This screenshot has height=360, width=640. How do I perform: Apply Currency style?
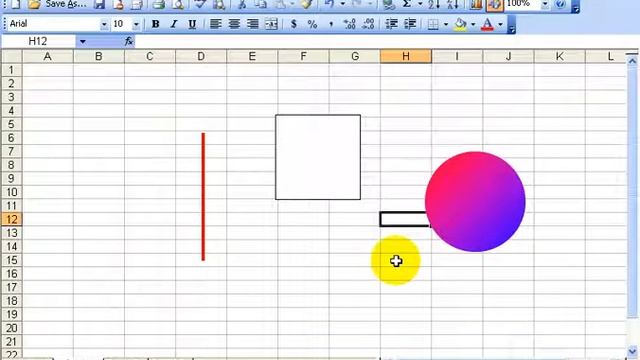tap(293, 24)
